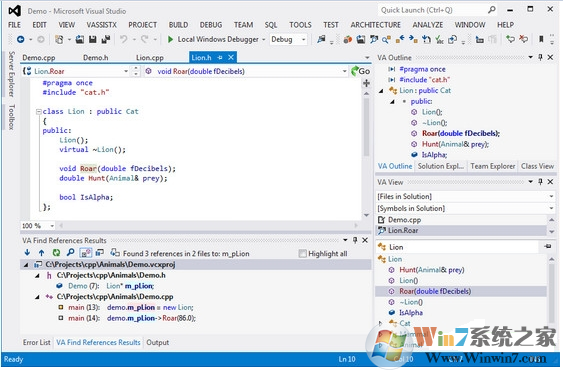
Task: Go to next reference with down arrow
Action: pyautogui.click(x=27, y=253)
